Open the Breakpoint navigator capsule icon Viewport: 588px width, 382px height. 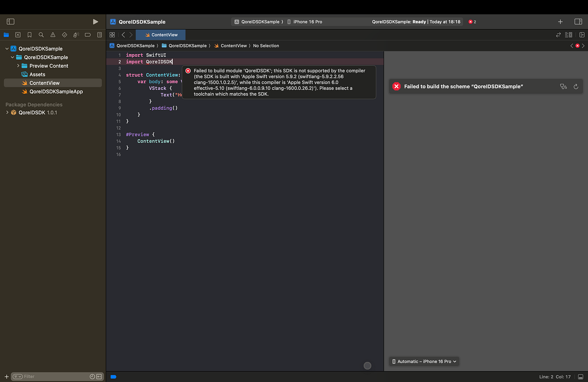[x=88, y=34]
